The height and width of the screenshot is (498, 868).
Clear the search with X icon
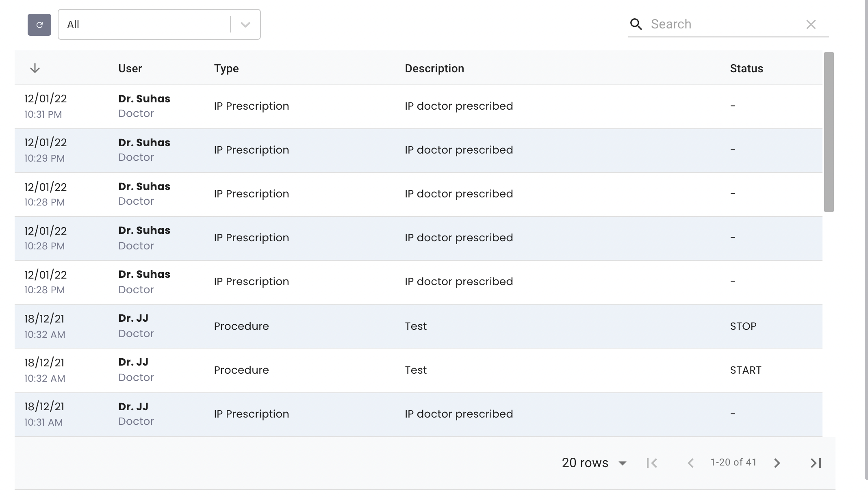pos(811,24)
